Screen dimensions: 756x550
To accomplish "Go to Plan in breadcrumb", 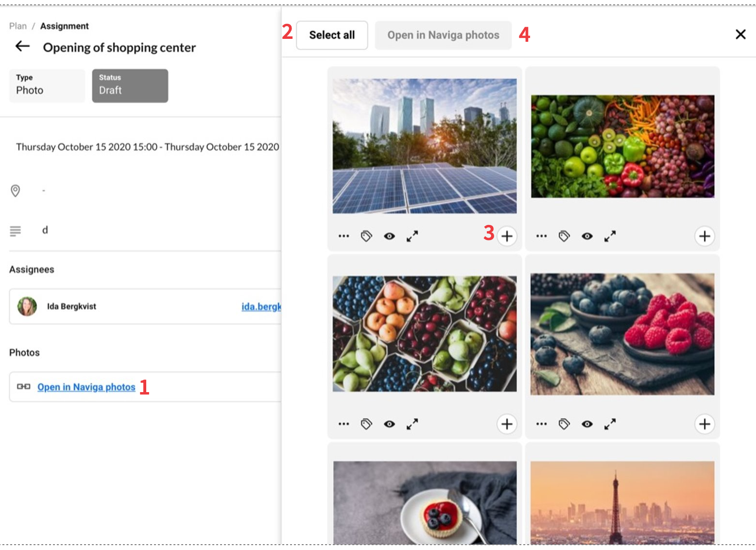I will (x=18, y=26).
